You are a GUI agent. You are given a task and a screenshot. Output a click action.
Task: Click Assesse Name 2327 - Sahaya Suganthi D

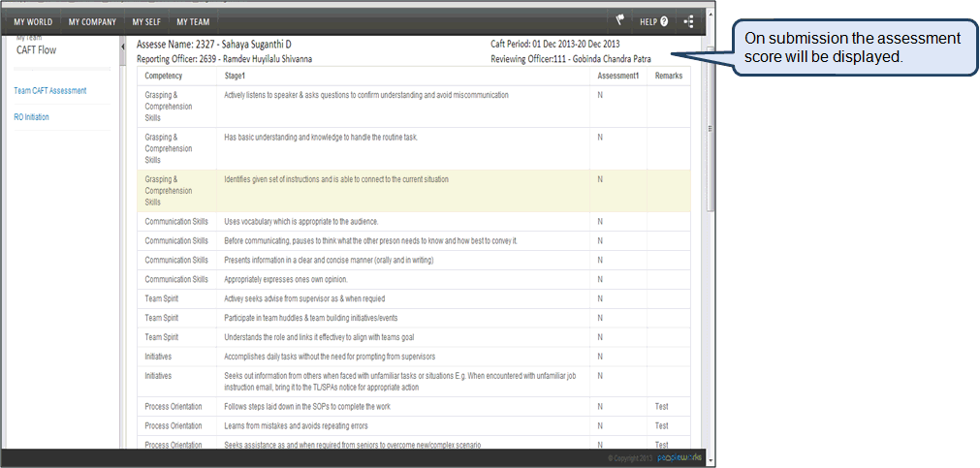(x=214, y=45)
